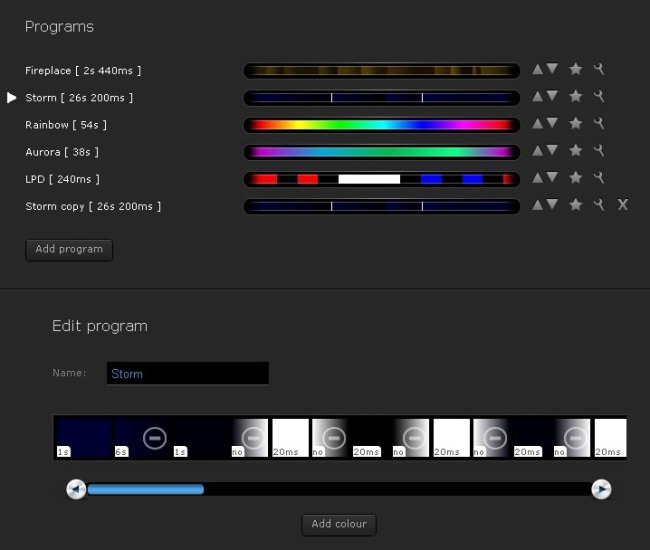Delete Storm copy using the X icon
The height and width of the screenshot is (550, 650).
click(622, 205)
